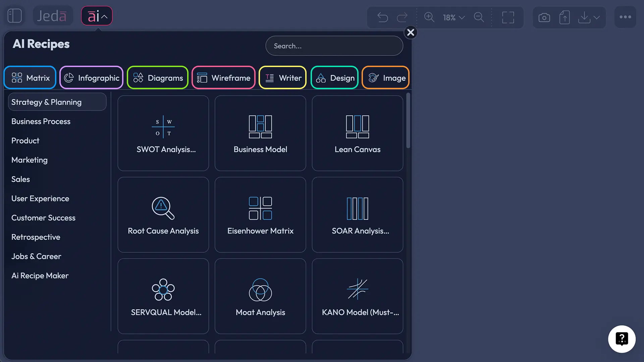
Task: Switch to the Marketing category
Action: click(x=29, y=160)
